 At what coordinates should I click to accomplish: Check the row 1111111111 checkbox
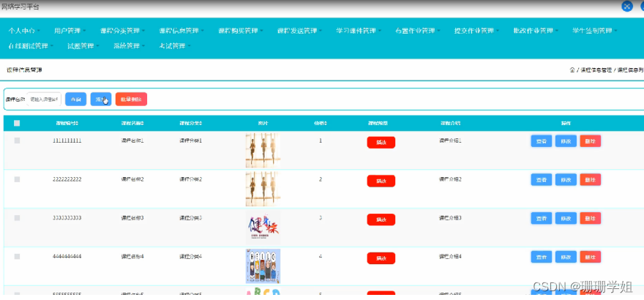(17, 140)
